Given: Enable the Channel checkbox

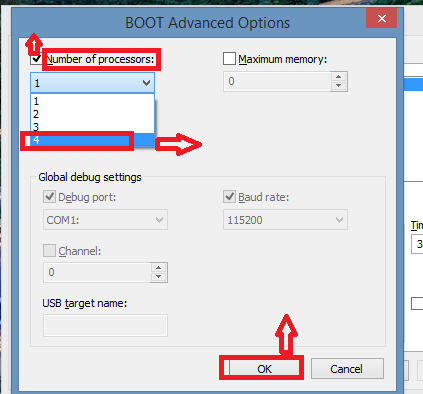Looking at the screenshot, I should pos(49,250).
